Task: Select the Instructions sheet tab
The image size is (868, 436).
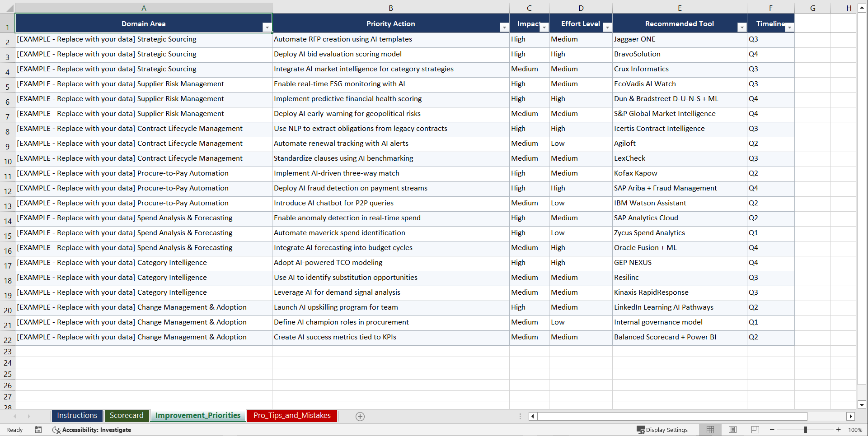Action: (77, 416)
